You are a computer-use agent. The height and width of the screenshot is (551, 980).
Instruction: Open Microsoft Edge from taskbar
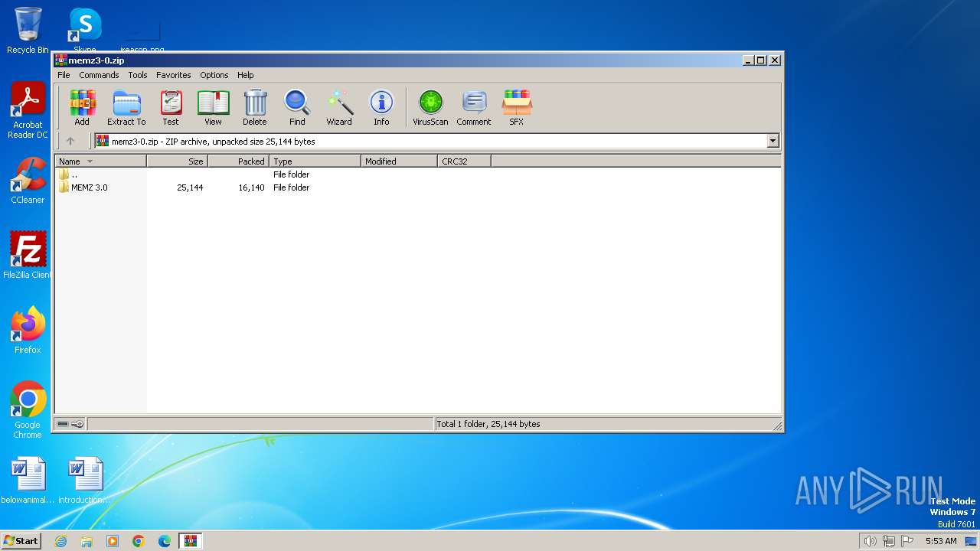coord(165,541)
